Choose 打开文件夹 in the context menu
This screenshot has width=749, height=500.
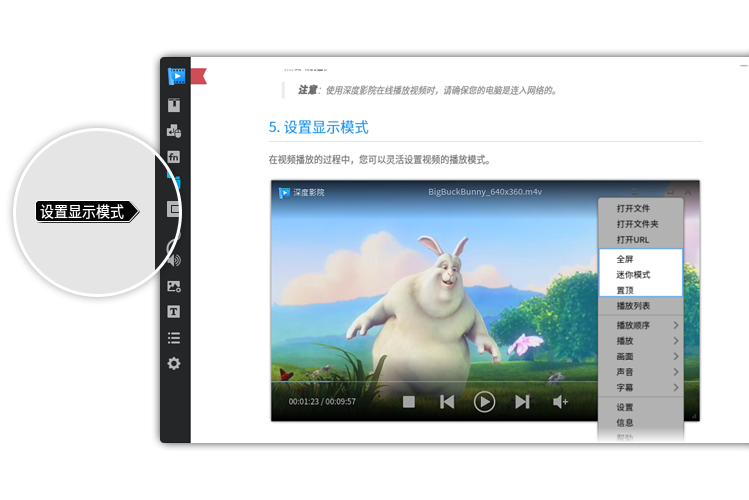(x=641, y=224)
